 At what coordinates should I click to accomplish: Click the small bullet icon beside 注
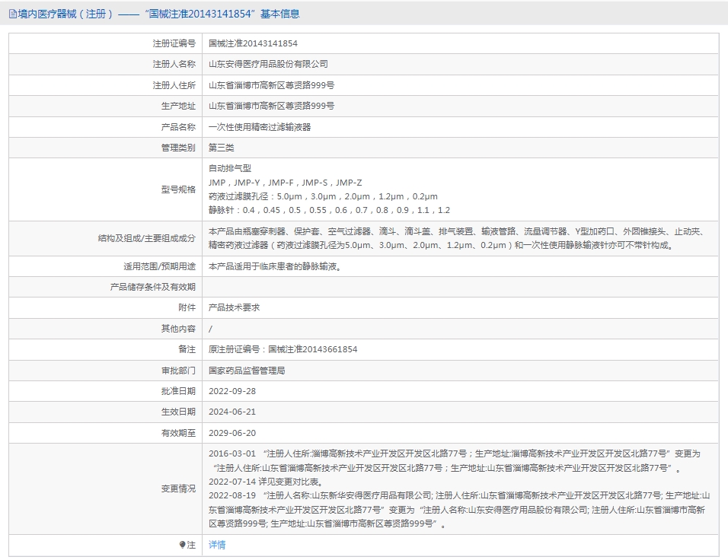tap(183, 545)
